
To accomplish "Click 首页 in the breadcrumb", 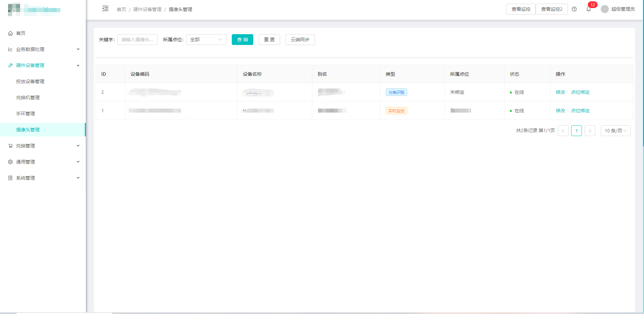I will (121, 9).
